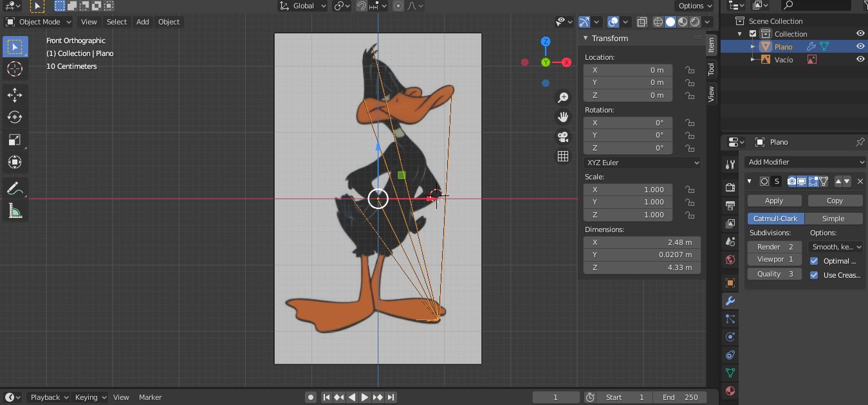Open the Tool properties tab icon
Screen dimensions: 868x405
pyautogui.click(x=730, y=165)
